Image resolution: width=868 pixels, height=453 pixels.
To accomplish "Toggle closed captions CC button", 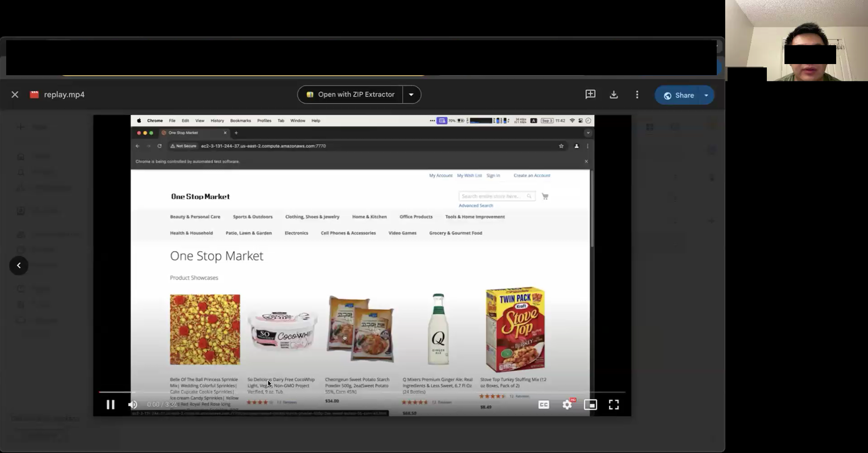I will point(544,404).
